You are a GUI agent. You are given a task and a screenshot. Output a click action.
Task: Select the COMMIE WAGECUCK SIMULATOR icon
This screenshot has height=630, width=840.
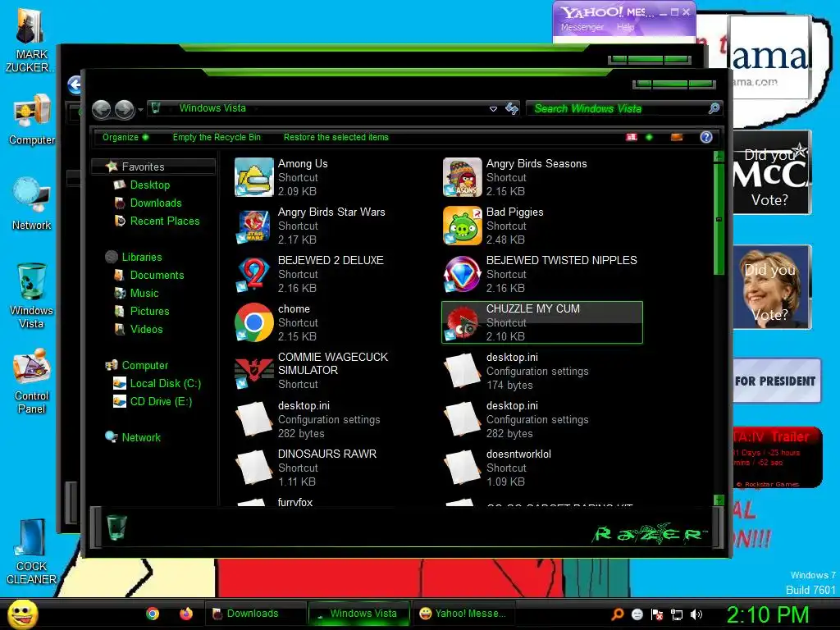254,371
